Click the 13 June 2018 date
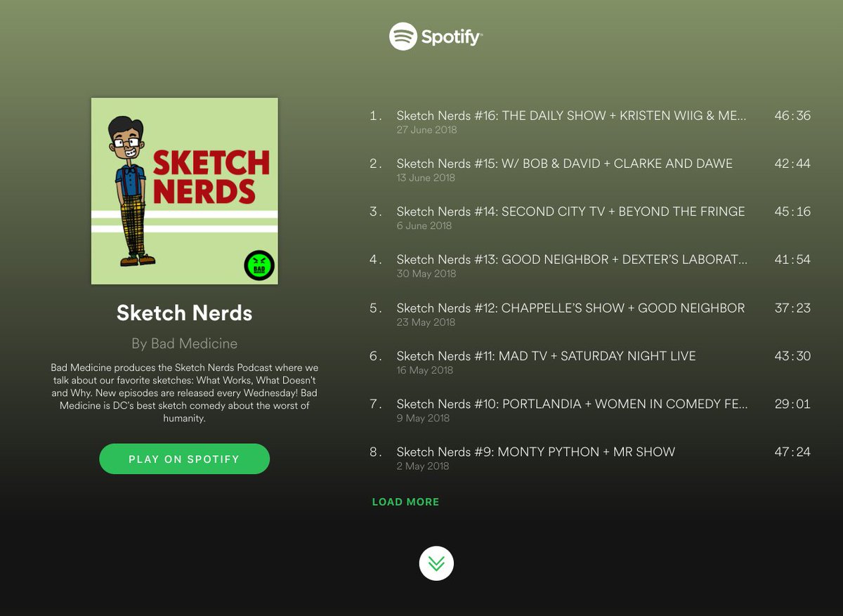Viewport: 843px width, 616px height. point(426,178)
